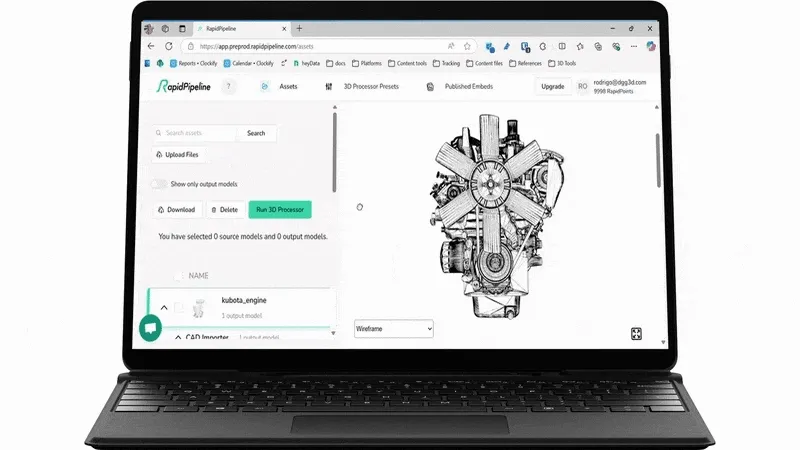Open the Wireframe render mode dropdown
Screen dimensions: 800x450
click(x=393, y=328)
